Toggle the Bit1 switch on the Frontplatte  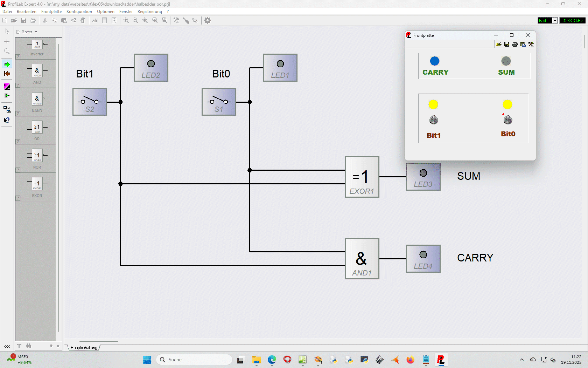[x=434, y=120]
